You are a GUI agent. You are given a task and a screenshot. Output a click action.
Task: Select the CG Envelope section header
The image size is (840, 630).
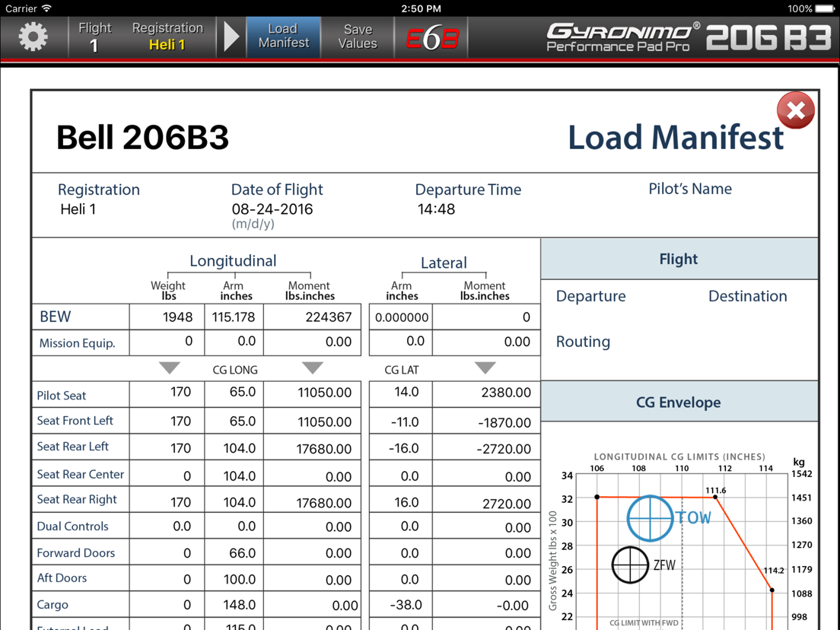tap(679, 402)
